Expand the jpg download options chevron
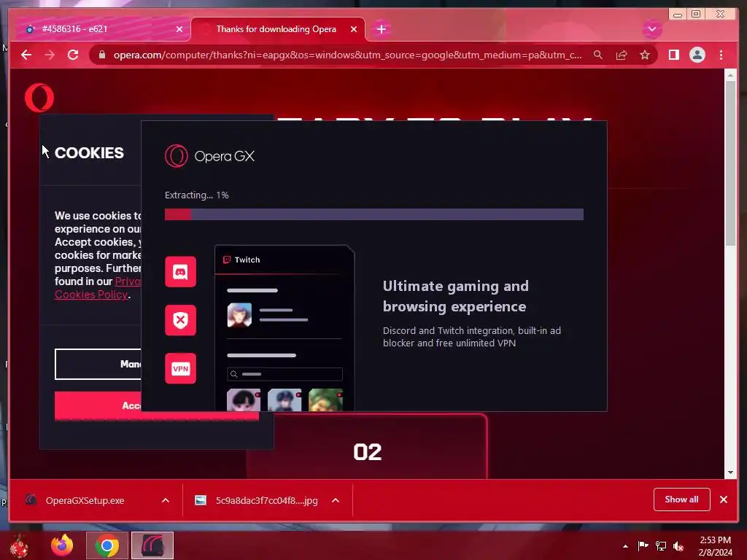 (336, 500)
